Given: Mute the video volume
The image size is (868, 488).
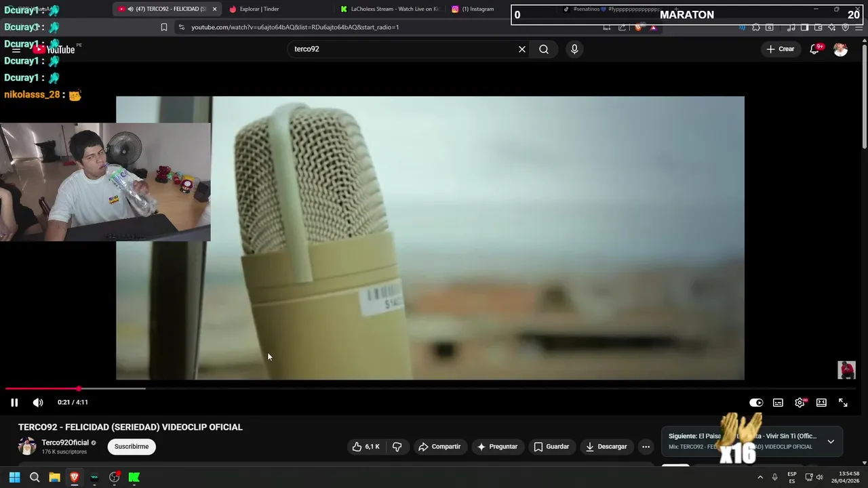Looking at the screenshot, I should point(38,403).
